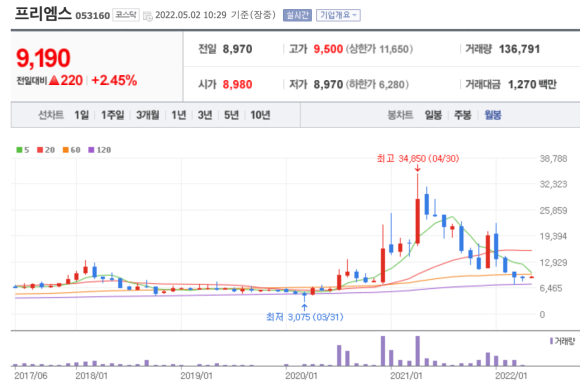This screenshot has height=388, width=580.
Task: Select the 1년 line chart period
Action: tap(179, 115)
